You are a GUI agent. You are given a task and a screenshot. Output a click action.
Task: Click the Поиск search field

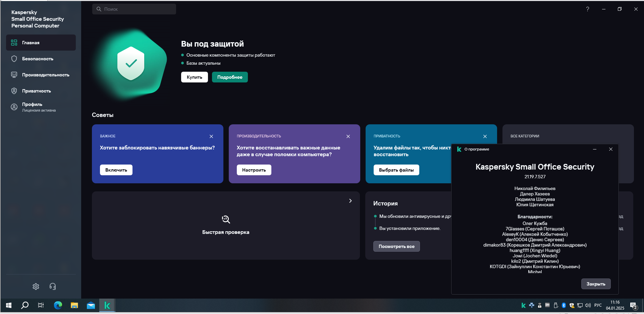coord(134,9)
